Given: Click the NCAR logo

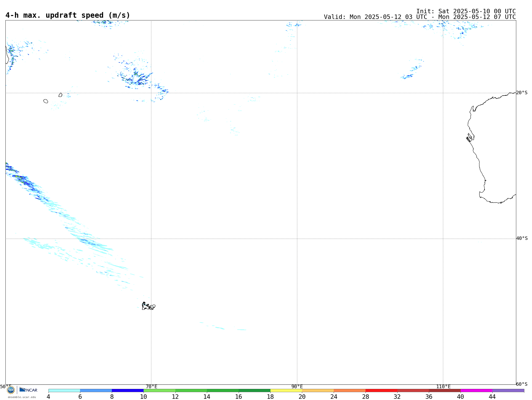Looking at the screenshot, I should 28,390.
